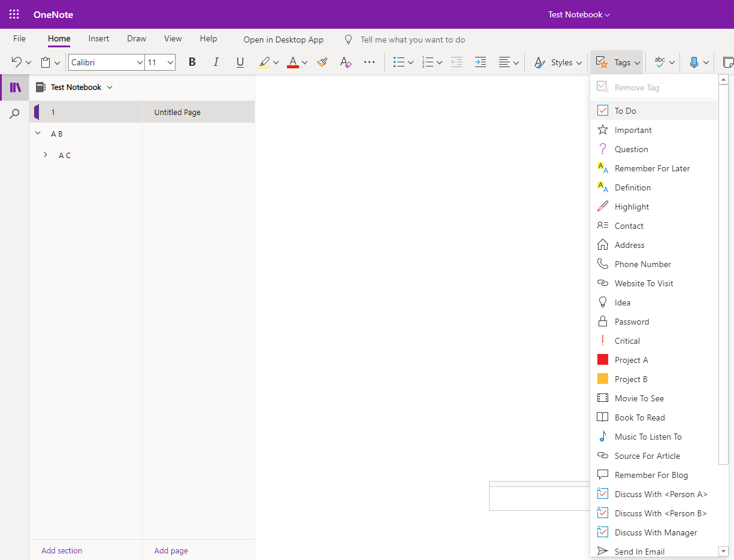Apply the Definition tag
Viewport: 734px width, 560px height.
pos(654,187)
